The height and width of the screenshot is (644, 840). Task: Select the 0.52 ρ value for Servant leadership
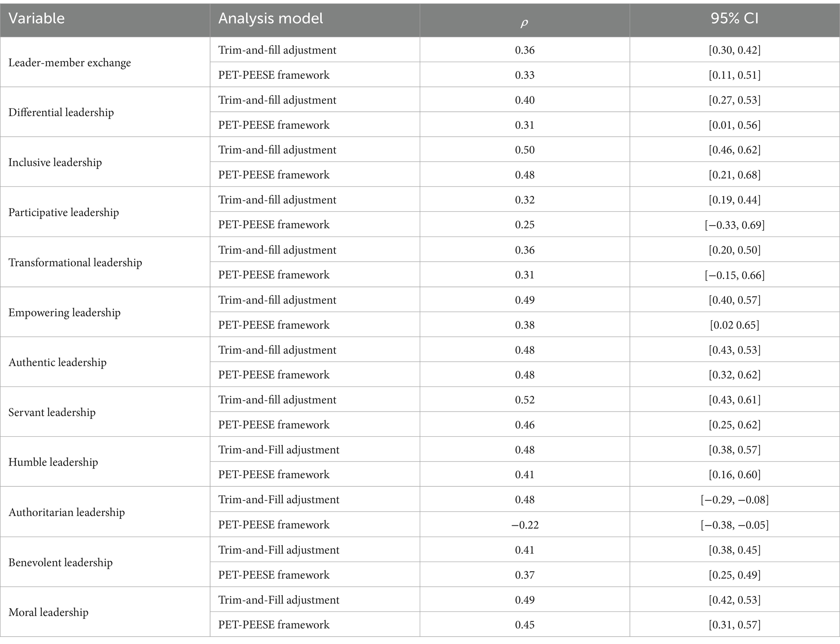[525, 400]
